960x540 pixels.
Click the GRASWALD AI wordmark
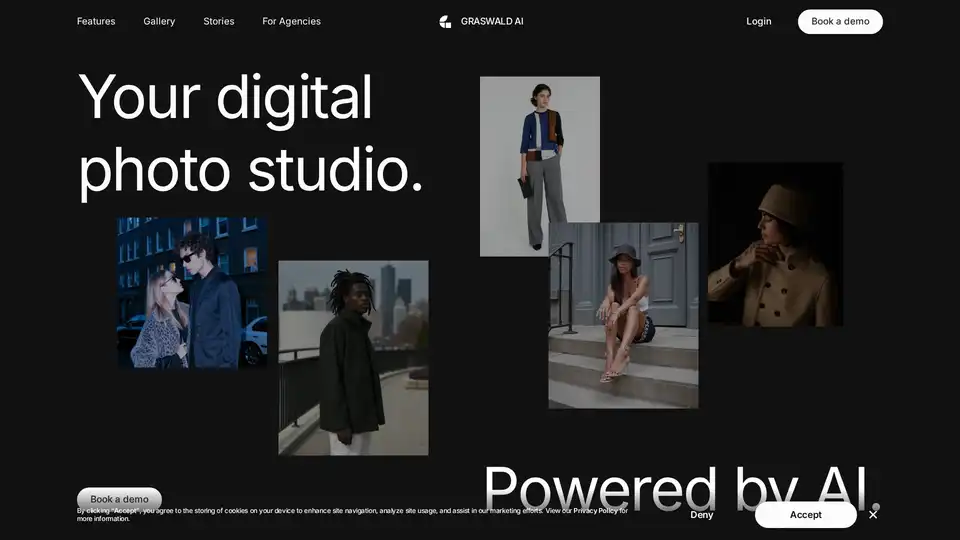click(x=492, y=21)
